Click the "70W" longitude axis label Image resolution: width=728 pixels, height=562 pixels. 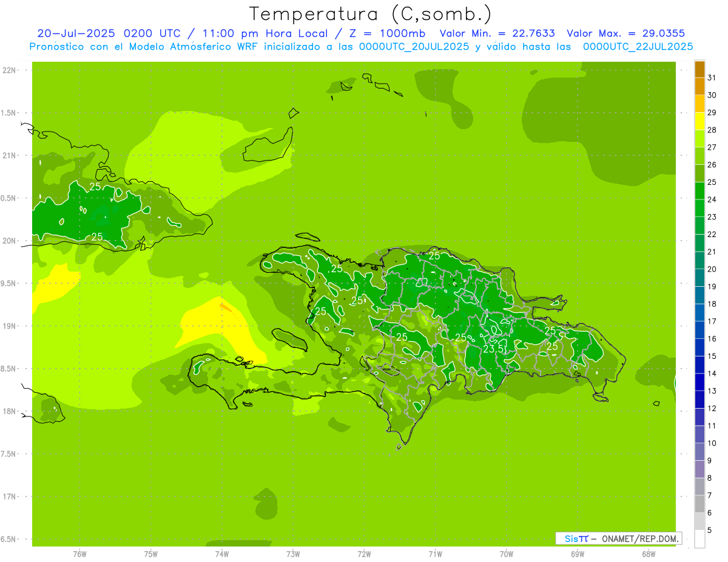pos(507,554)
